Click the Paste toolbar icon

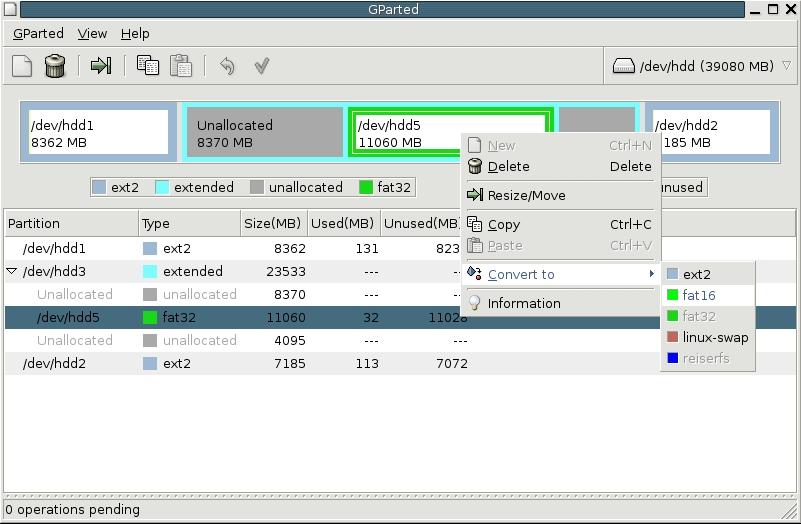pyautogui.click(x=181, y=65)
